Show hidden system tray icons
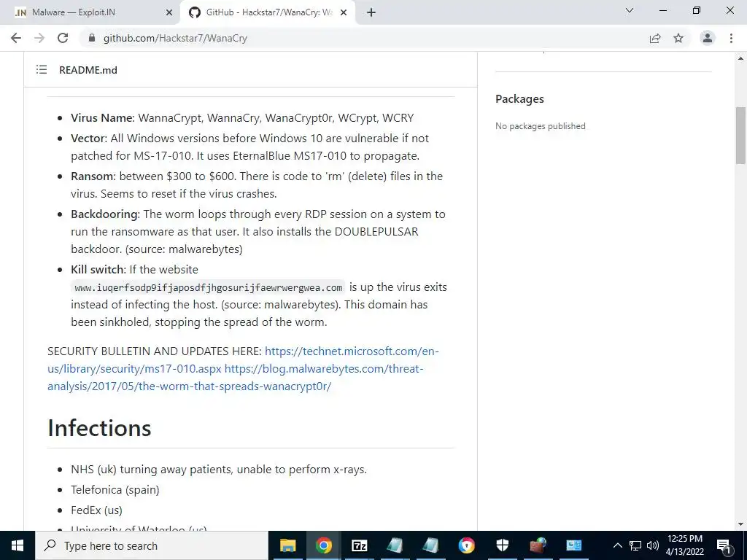Image resolution: width=747 pixels, height=560 pixels. 617,545
